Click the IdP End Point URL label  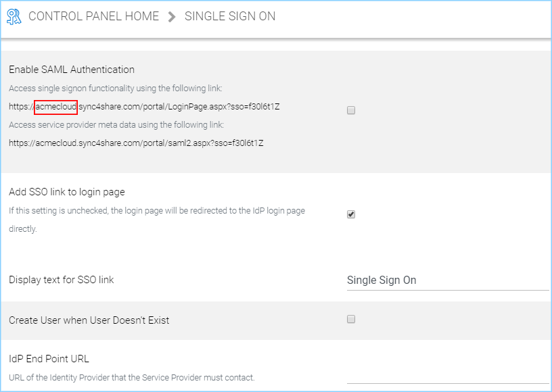(x=49, y=359)
